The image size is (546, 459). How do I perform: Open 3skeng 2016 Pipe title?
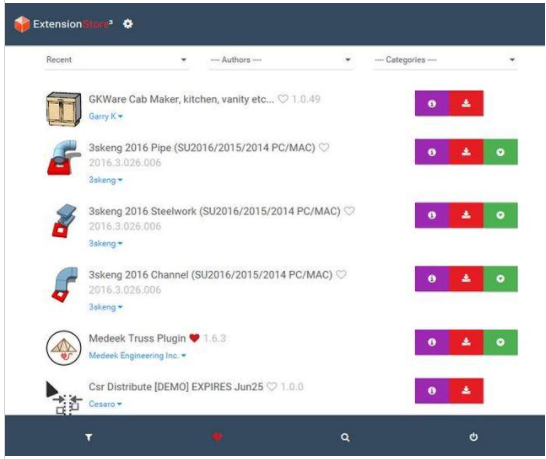(202, 148)
